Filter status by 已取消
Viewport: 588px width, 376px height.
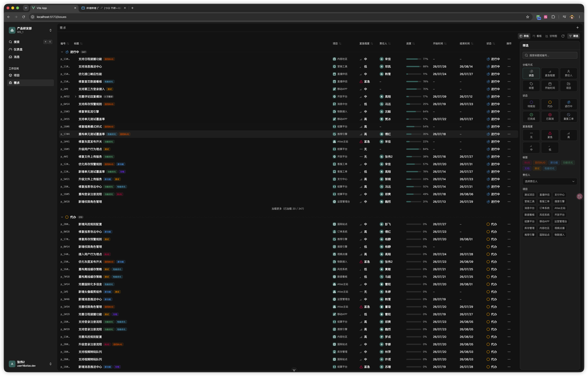tap(550, 116)
